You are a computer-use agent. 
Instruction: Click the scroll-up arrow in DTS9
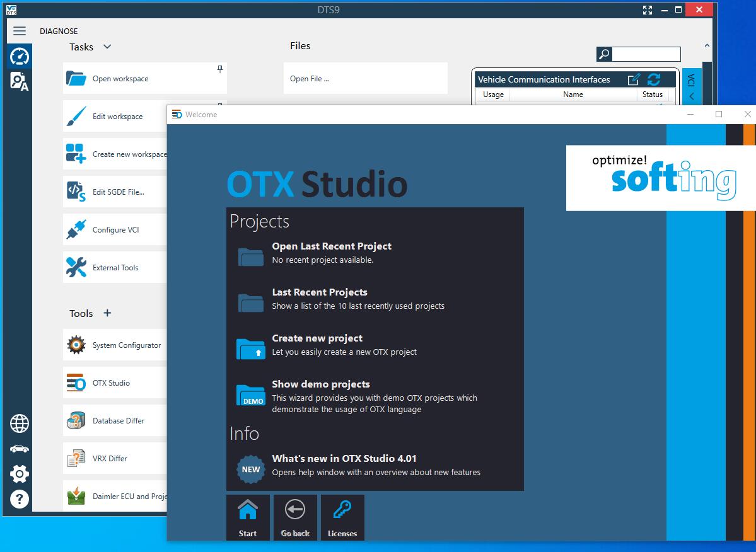coord(707,46)
